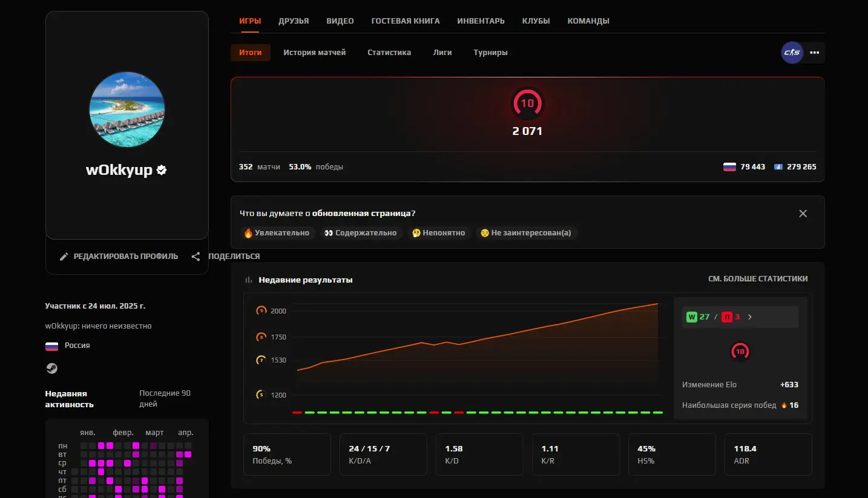The image size is (868, 498).
Task: Click the first red match result marker
Action: 297,413
